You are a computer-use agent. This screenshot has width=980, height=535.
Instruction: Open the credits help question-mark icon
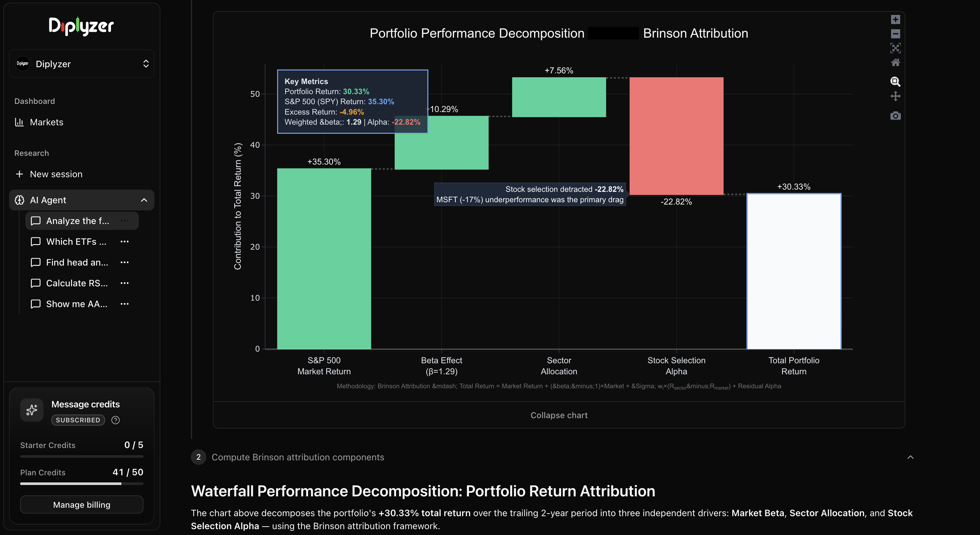(x=115, y=420)
